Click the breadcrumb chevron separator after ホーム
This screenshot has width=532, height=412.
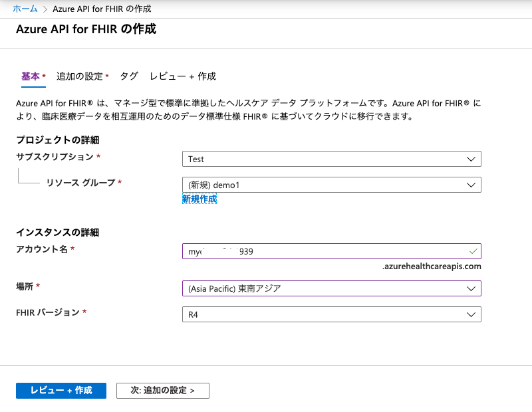coord(45,9)
